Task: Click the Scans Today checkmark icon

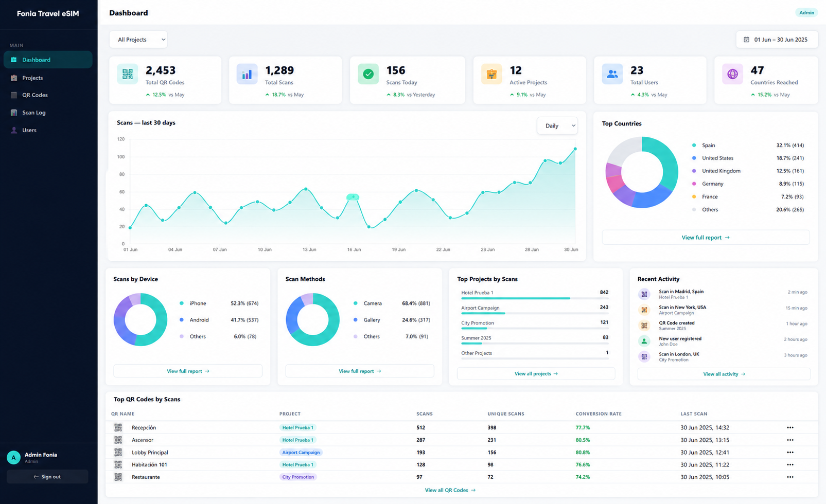Action: 368,74
